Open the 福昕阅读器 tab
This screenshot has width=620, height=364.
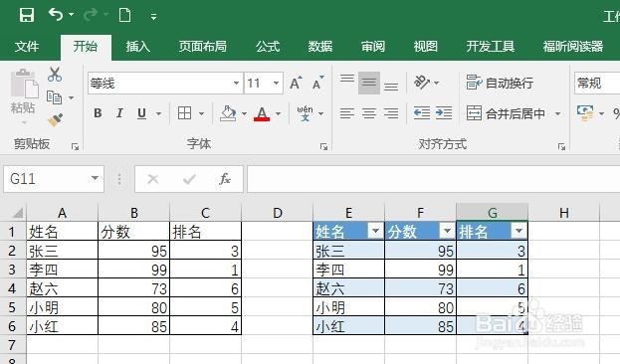[x=573, y=47]
